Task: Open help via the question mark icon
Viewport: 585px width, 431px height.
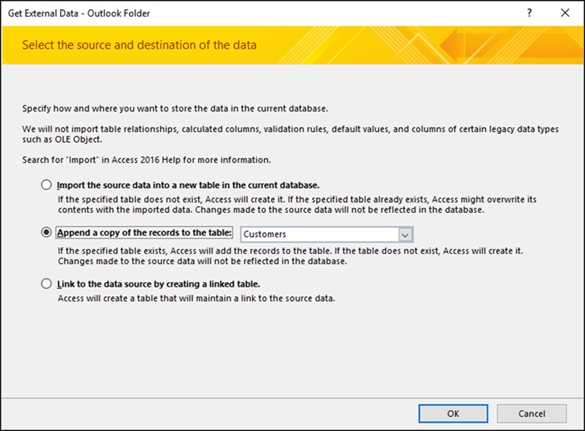Action: [529, 13]
